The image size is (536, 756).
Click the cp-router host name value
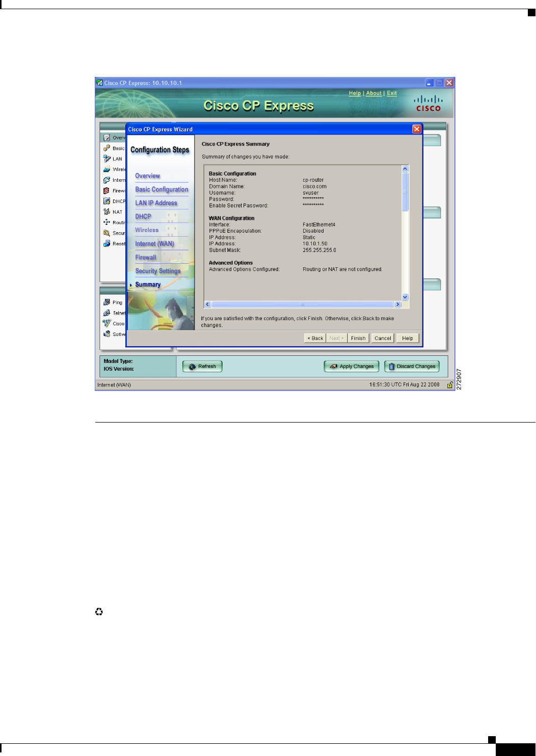pos(313,180)
